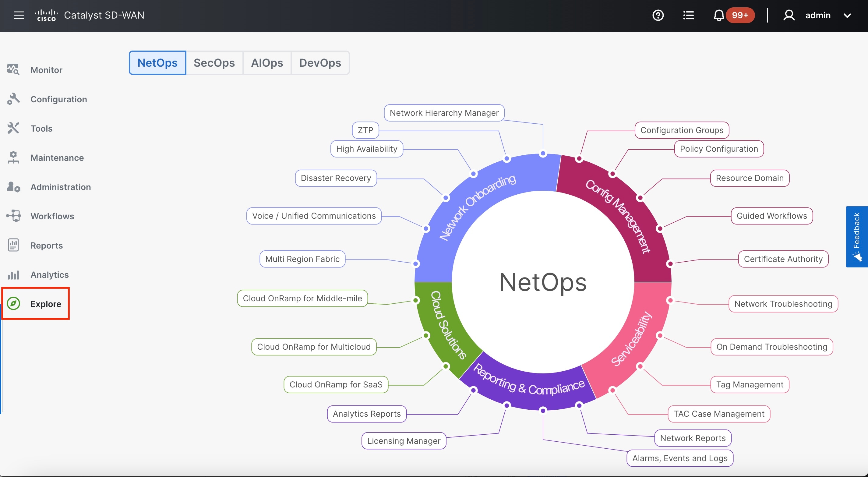Open the task list icon

click(x=688, y=15)
